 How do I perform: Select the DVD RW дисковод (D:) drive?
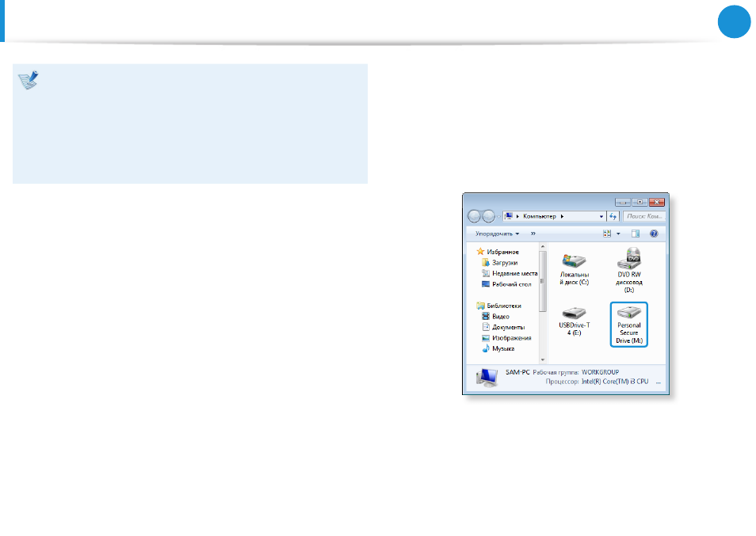pyautogui.click(x=629, y=270)
